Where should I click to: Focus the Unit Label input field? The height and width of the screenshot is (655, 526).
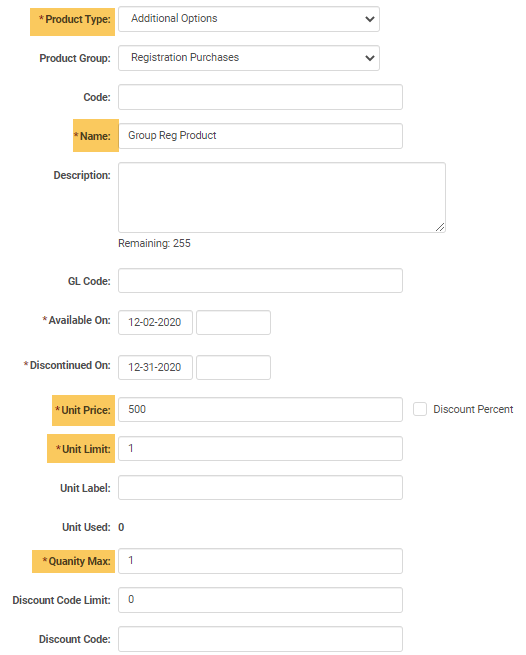[260, 487]
